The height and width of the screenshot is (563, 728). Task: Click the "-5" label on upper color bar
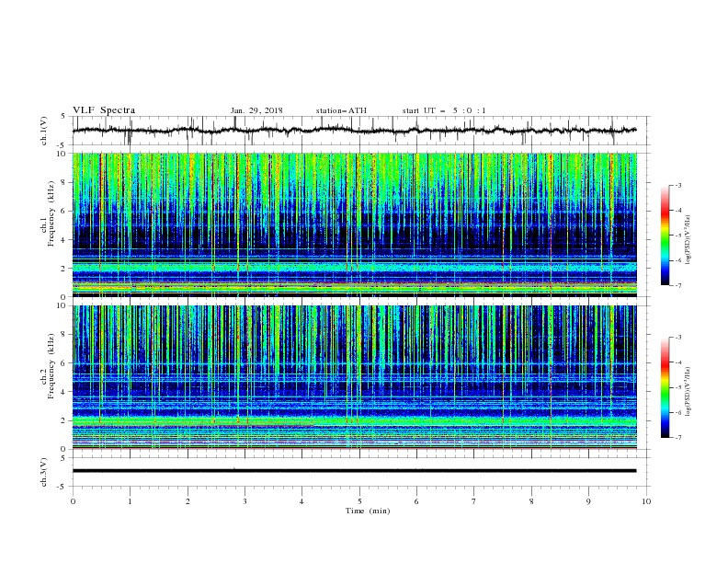pos(678,236)
